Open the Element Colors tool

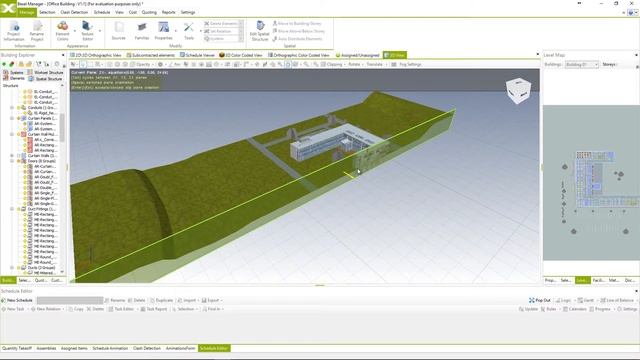[x=62, y=31]
